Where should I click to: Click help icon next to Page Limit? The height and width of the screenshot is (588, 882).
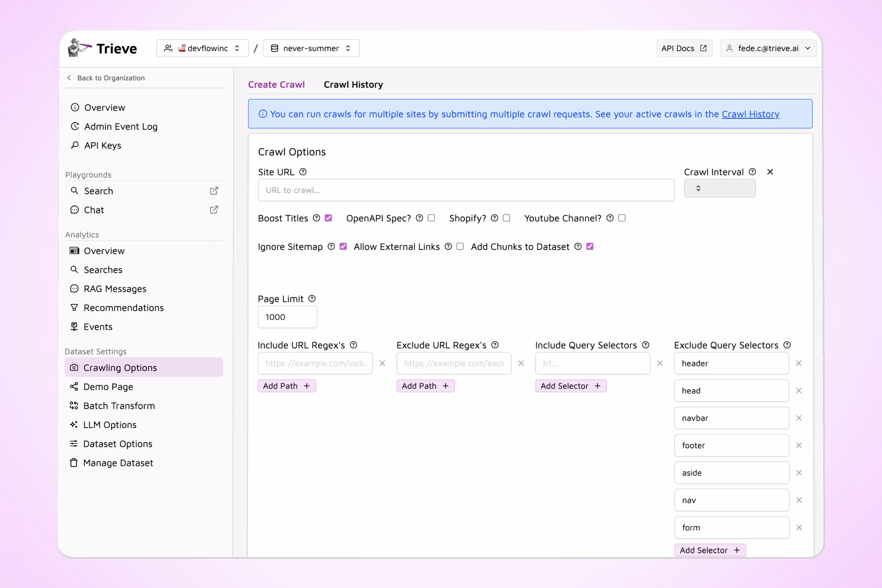(x=312, y=298)
